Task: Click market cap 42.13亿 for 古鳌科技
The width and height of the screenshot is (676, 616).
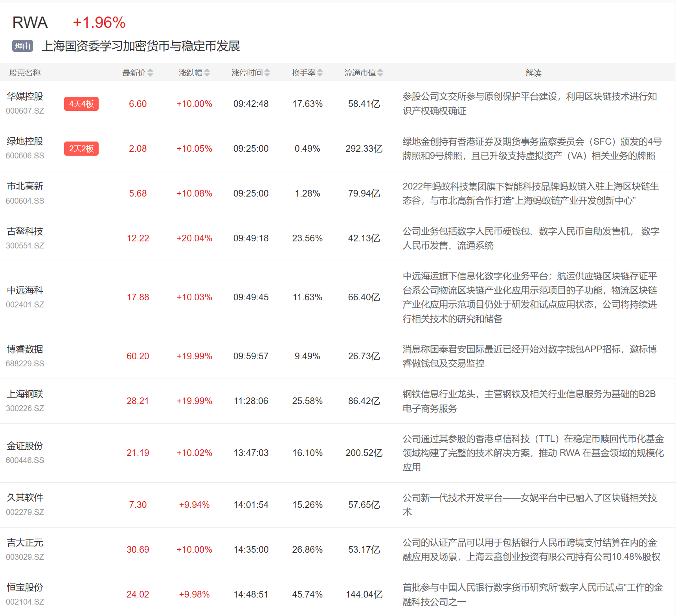Action: pos(364,238)
